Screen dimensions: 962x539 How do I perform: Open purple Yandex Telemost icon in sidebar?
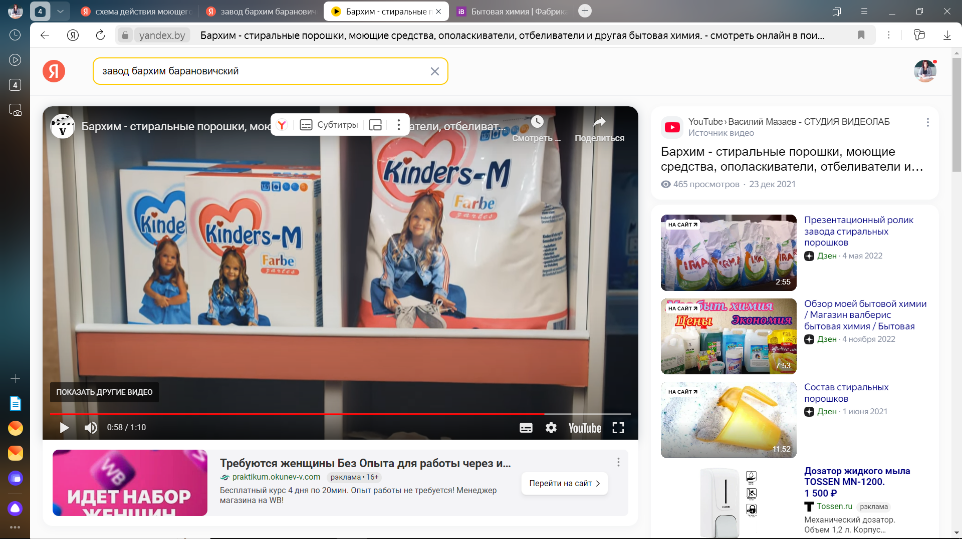15,478
